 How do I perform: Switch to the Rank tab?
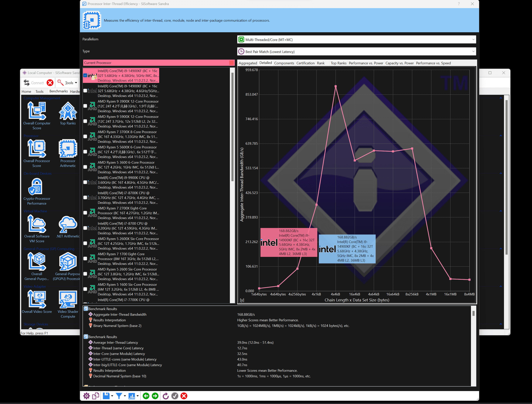coord(321,63)
